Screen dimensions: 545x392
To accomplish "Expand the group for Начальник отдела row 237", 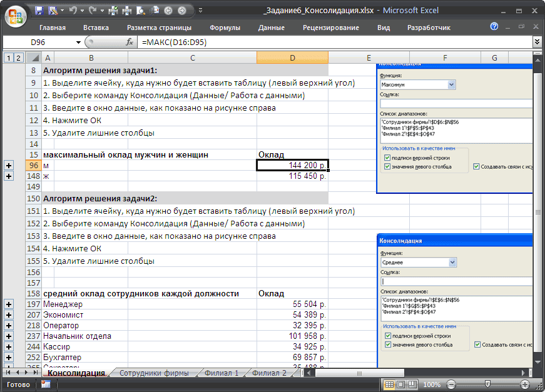I will coord(9,336).
